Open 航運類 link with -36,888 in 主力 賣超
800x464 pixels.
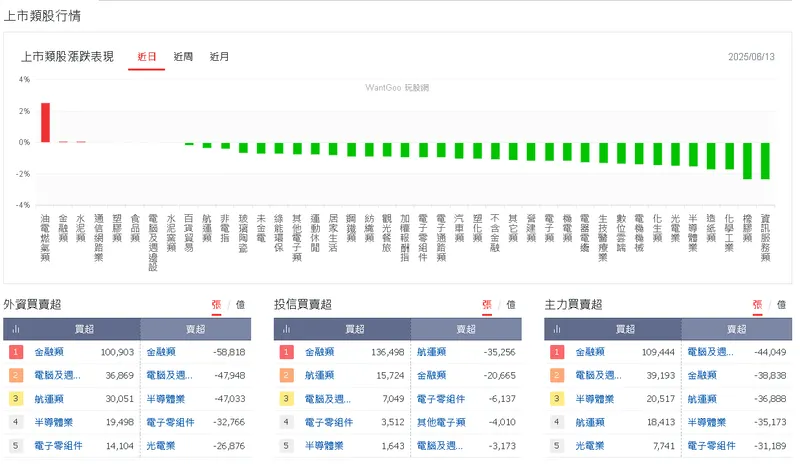point(702,399)
